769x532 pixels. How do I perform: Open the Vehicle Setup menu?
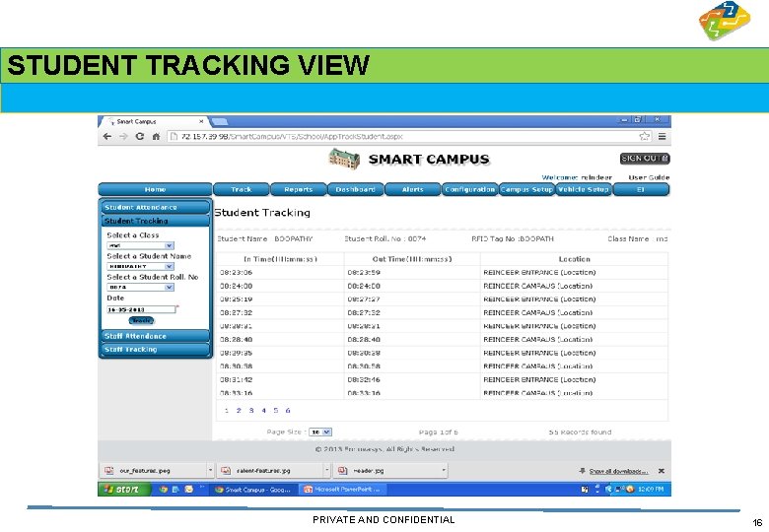584,189
